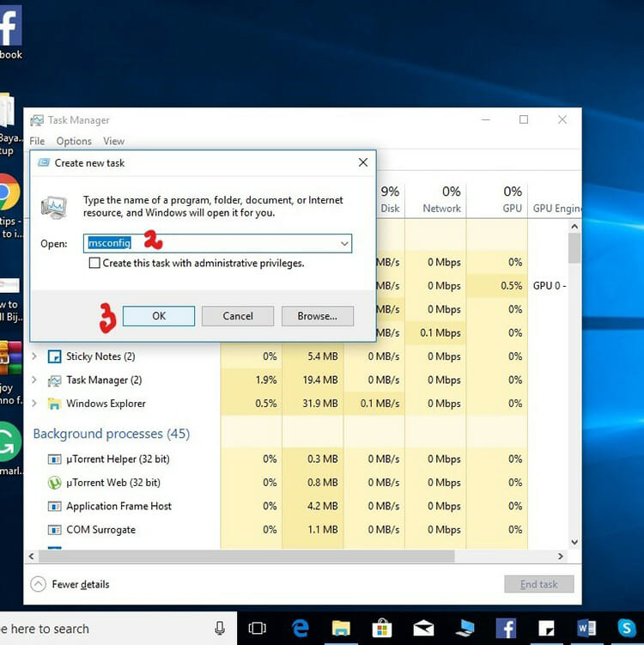This screenshot has width=644, height=645.
Task: Click Fewer details toggle
Action: 70,584
